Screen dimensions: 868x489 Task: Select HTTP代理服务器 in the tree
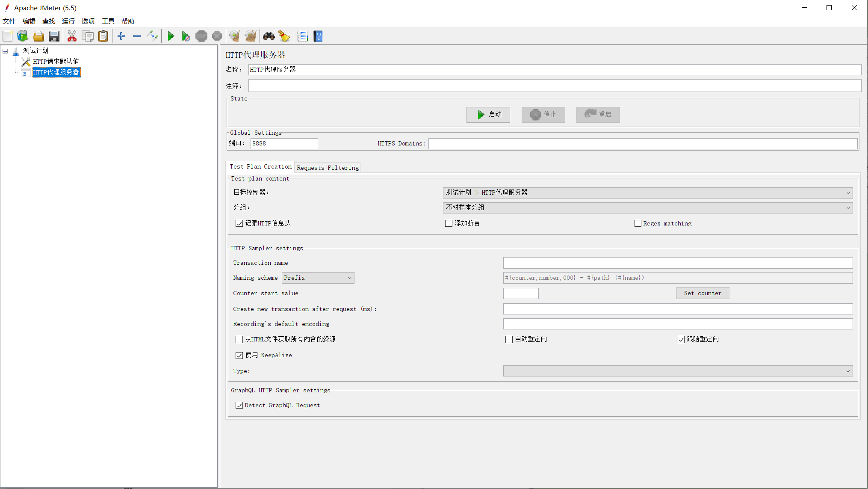tap(56, 72)
